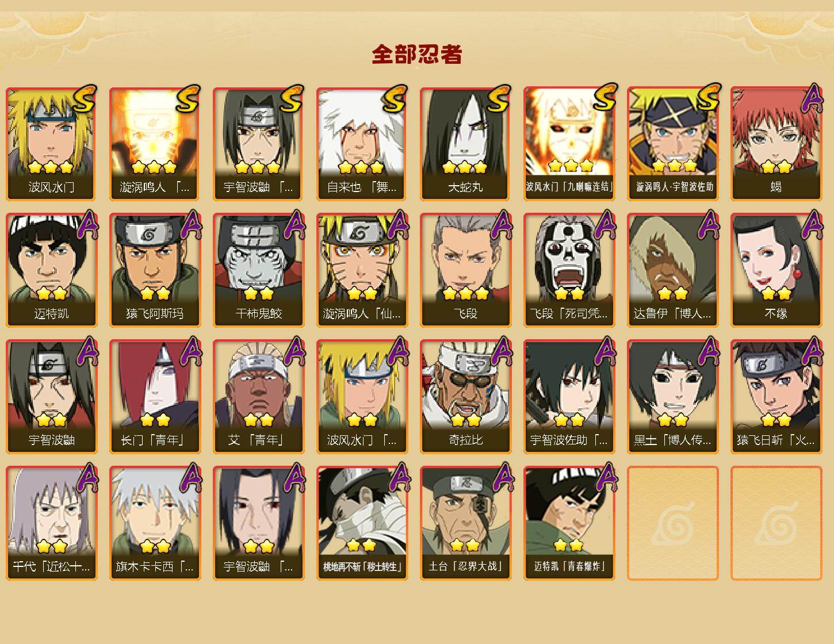
Task: Click the 桃地再不斩「秽土转生」card
Action: [x=362, y=523]
